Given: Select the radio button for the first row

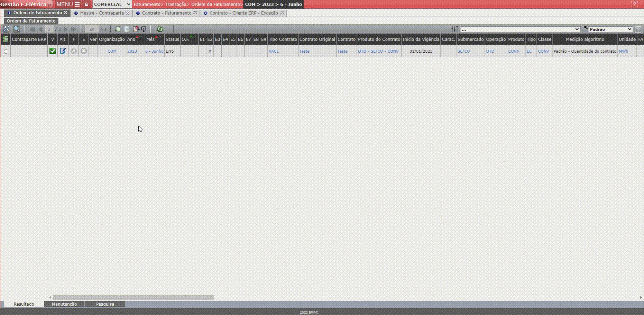Looking at the screenshot, I should coord(6,51).
